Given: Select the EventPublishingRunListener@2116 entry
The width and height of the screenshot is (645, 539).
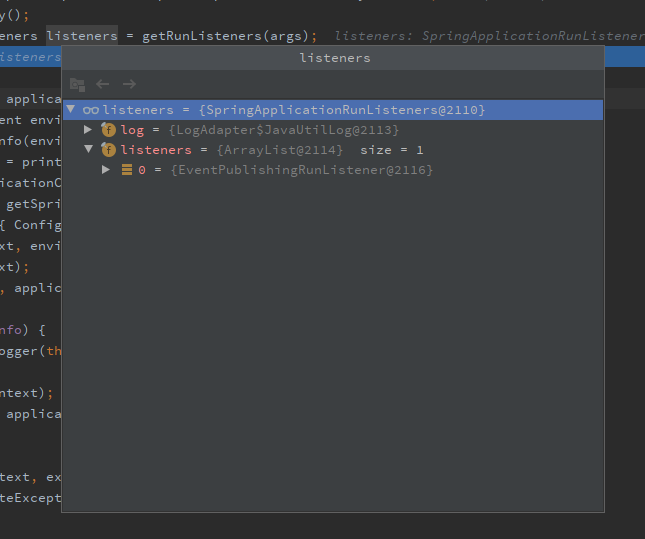Looking at the screenshot, I should (x=300, y=170).
